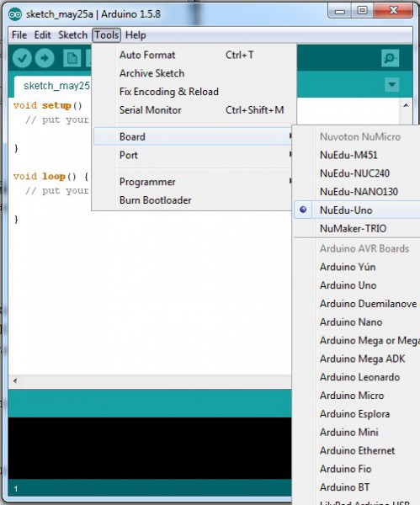This screenshot has width=420, height=505.
Task: Select the NuEdu-Uno radio button
Action: point(303,210)
